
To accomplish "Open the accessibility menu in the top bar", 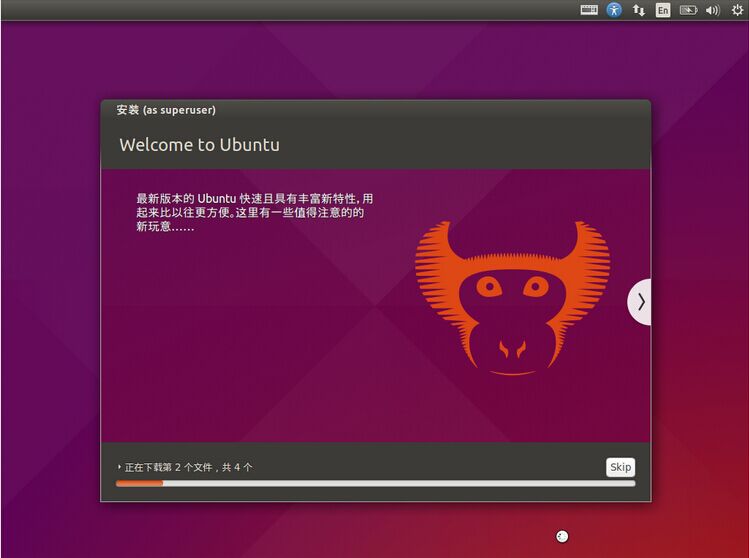I will pyautogui.click(x=614, y=10).
